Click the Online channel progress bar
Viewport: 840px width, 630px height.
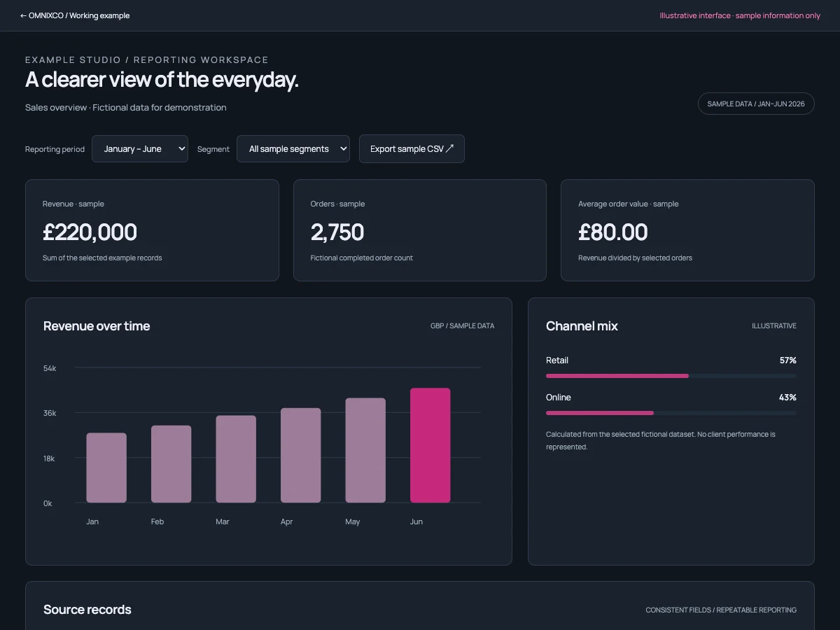click(x=671, y=413)
